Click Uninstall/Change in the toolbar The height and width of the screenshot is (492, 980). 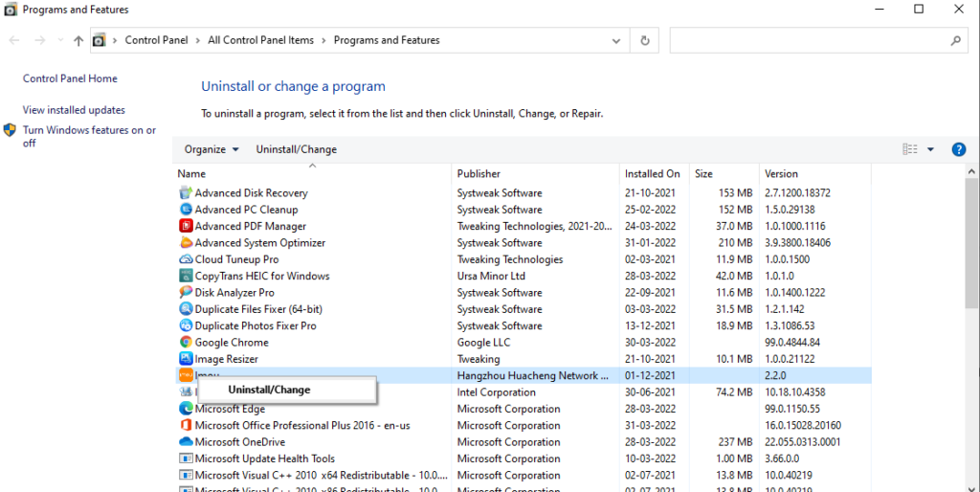point(297,149)
